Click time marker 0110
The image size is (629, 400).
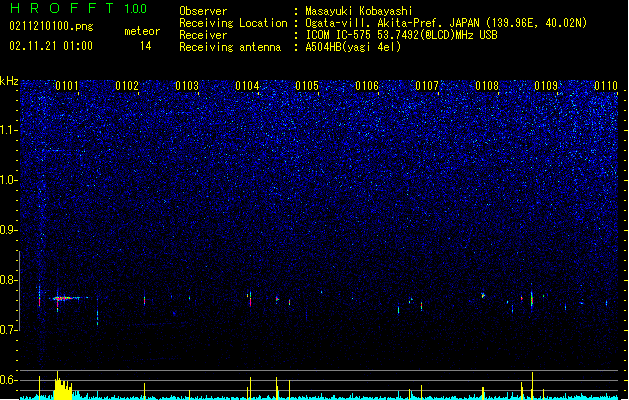[x=606, y=86]
